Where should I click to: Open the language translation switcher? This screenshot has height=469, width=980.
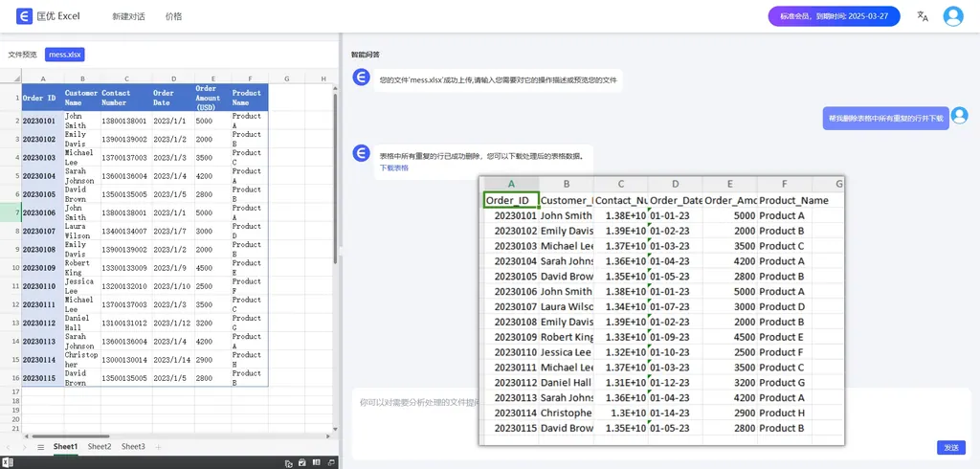click(x=923, y=16)
